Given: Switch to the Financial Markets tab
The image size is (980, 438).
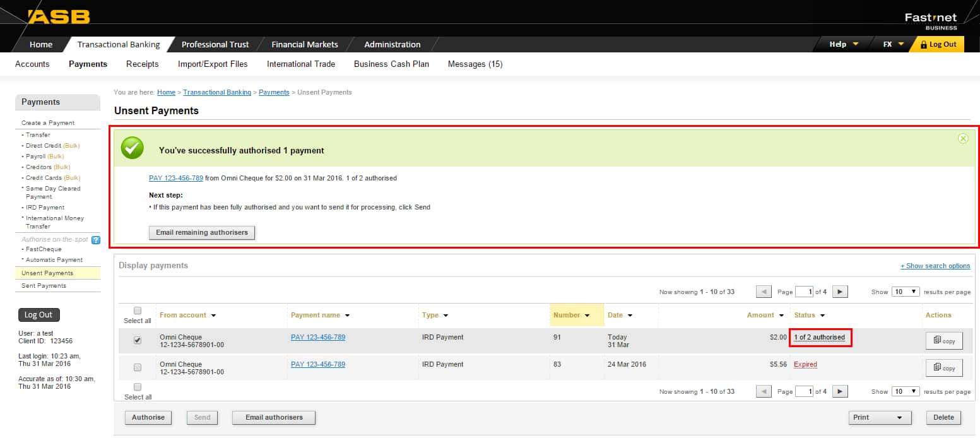Looking at the screenshot, I should 304,44.
